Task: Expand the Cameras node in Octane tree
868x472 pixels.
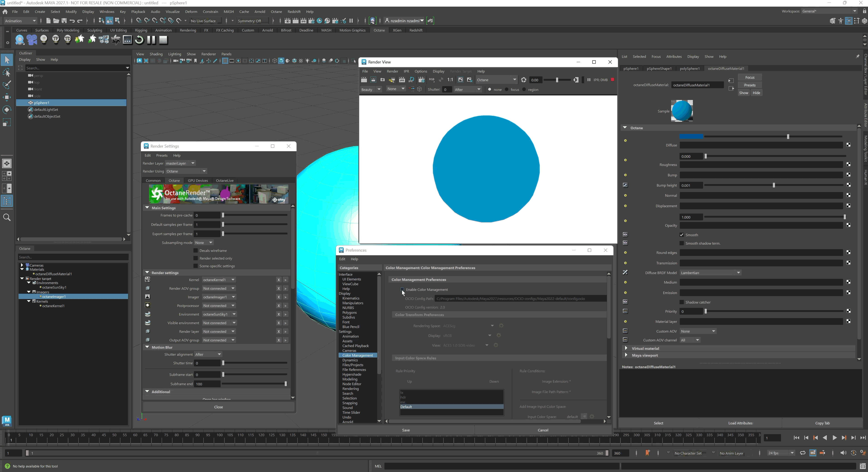Action: [22, 265]
